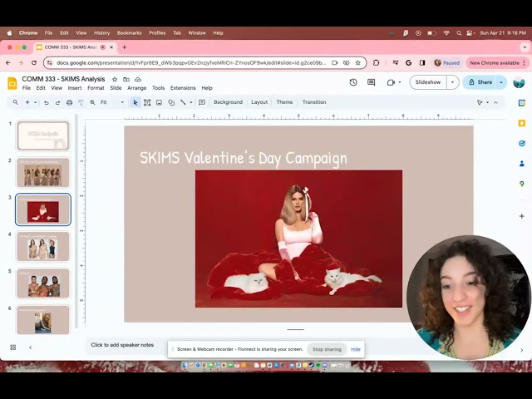532x399 pixels.
Task: Click the Slideshow button
Action: (428, 82)
